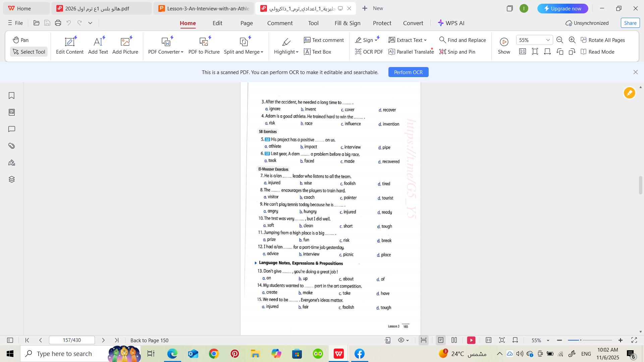This screenshot has height=362, width=644.
Task: Adjust the zoom slider in the status bar
Action: pos(581,340)
